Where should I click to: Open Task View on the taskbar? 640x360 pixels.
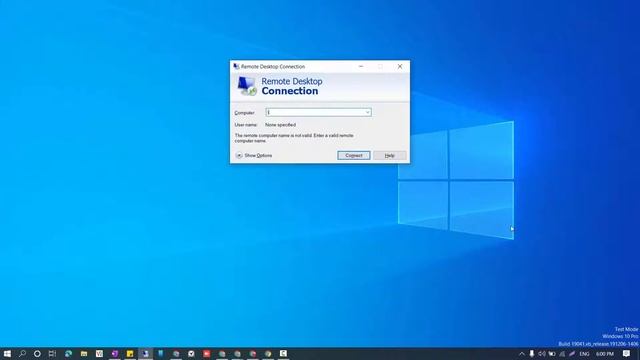click(x=52, y=353)
